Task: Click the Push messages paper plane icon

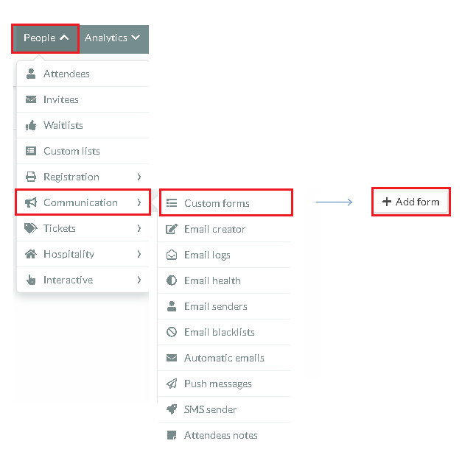Action: (x=172, y=384)
